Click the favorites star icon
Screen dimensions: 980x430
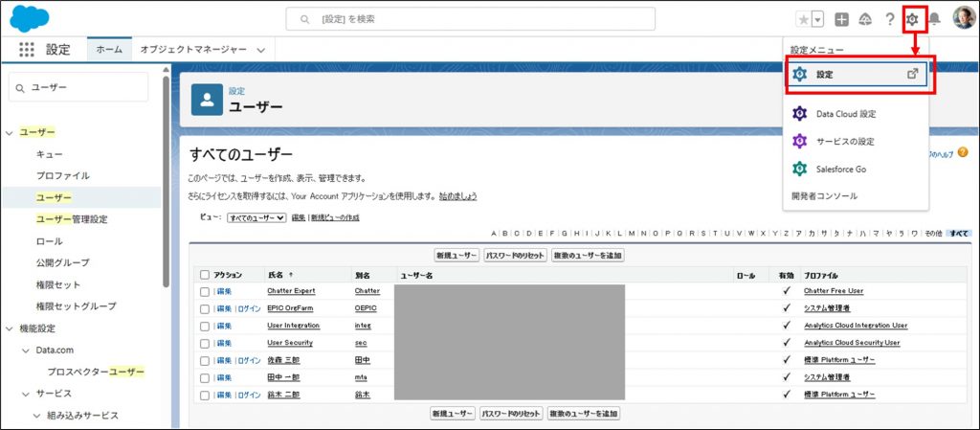click(x=802, y=19)
